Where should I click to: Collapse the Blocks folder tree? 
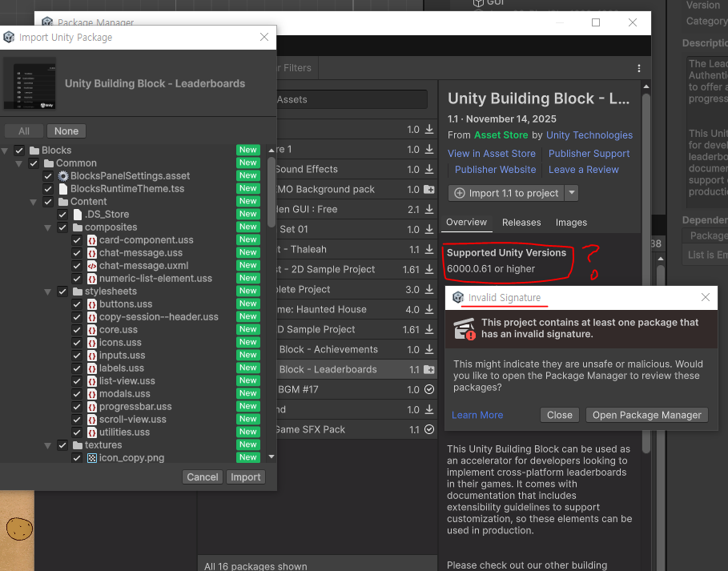(x=5, y=151)
